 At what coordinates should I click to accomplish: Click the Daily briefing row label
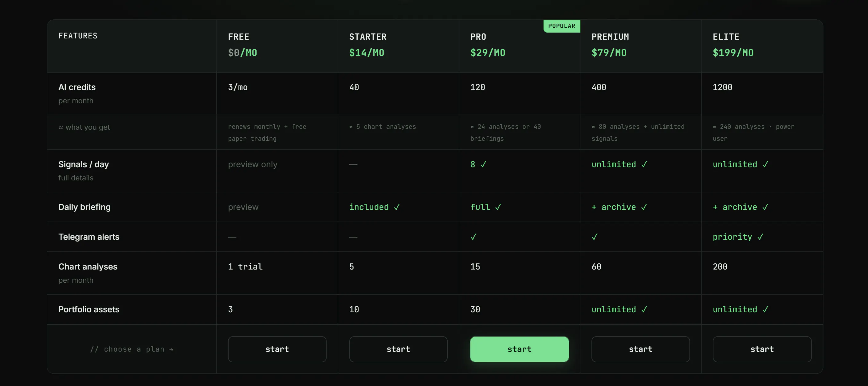pos(84,207)
